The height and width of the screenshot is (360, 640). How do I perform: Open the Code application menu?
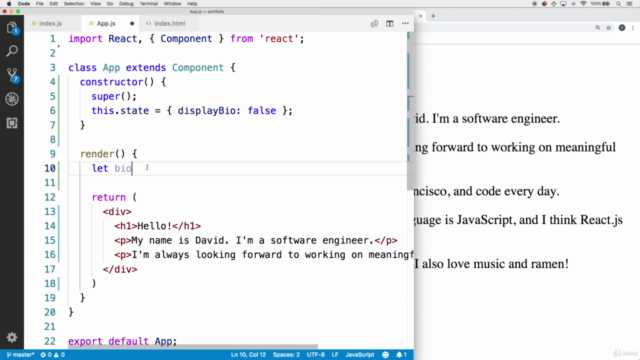tap(24, 4)
